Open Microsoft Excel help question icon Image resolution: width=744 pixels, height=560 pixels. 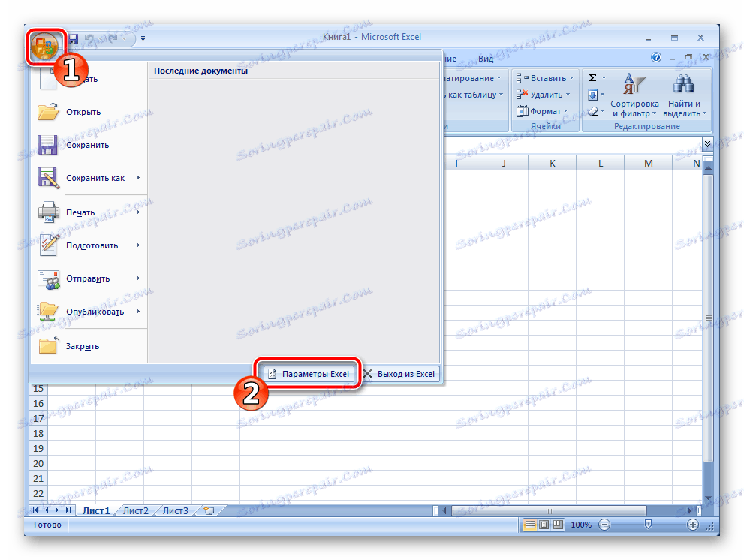[655, 58]
